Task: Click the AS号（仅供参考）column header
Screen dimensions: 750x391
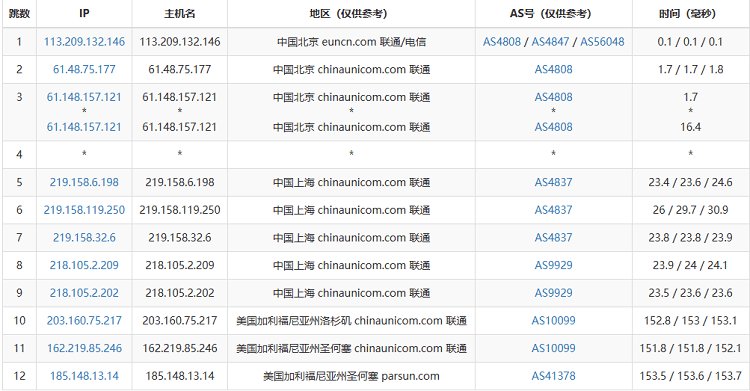Action: tap(553, 13)
